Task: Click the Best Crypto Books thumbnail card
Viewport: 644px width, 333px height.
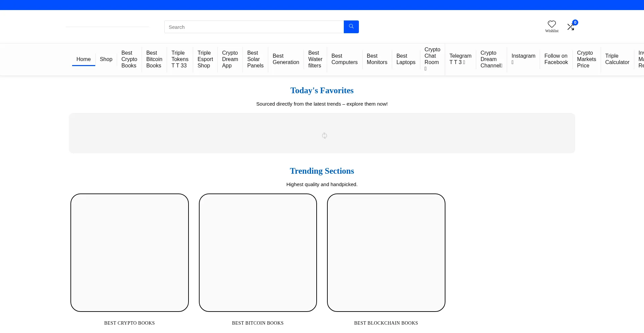Action: [x=129, y=253]
